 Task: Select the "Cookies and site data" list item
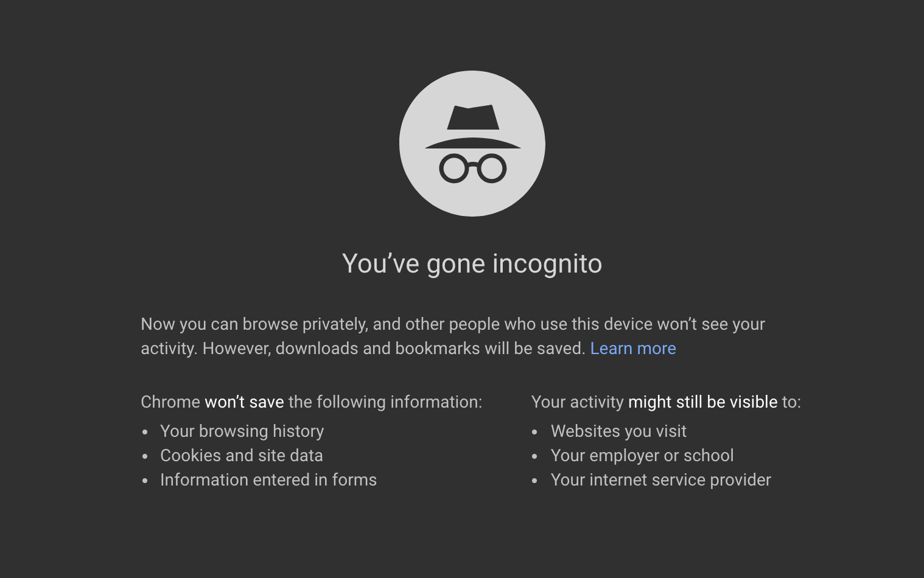[241, 456]
